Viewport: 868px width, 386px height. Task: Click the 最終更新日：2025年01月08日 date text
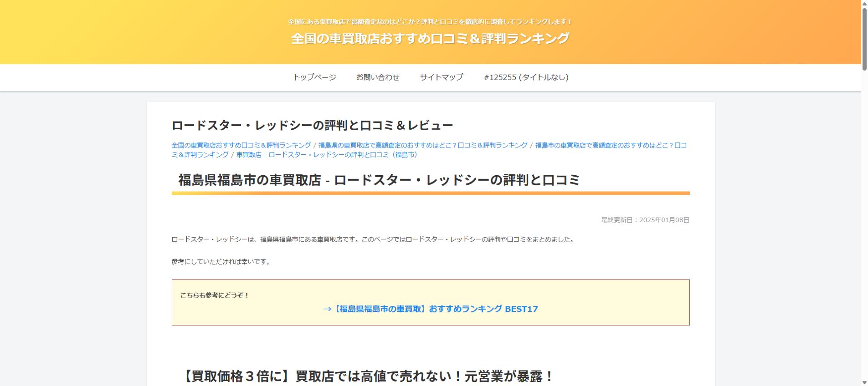[x=645, y=220]
